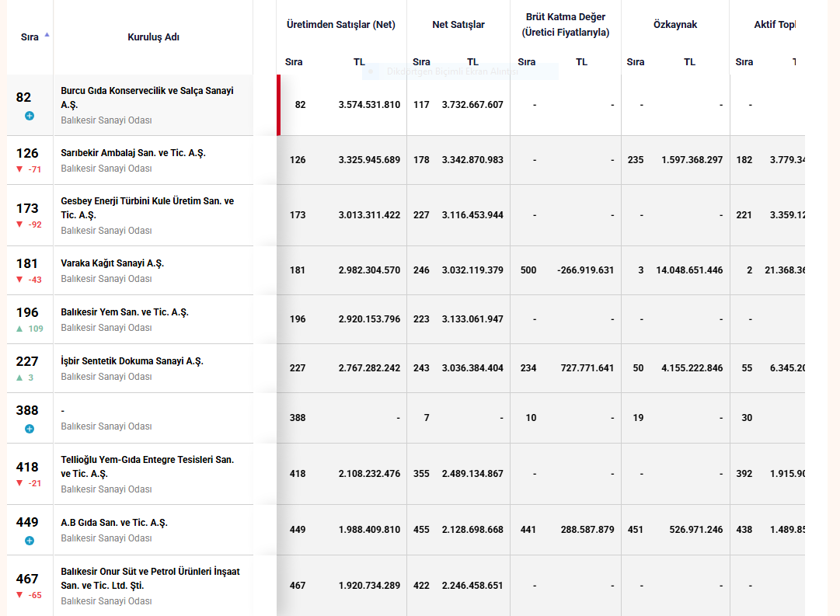Select net sales value 2.489.134.867

(x=472, y=474)
